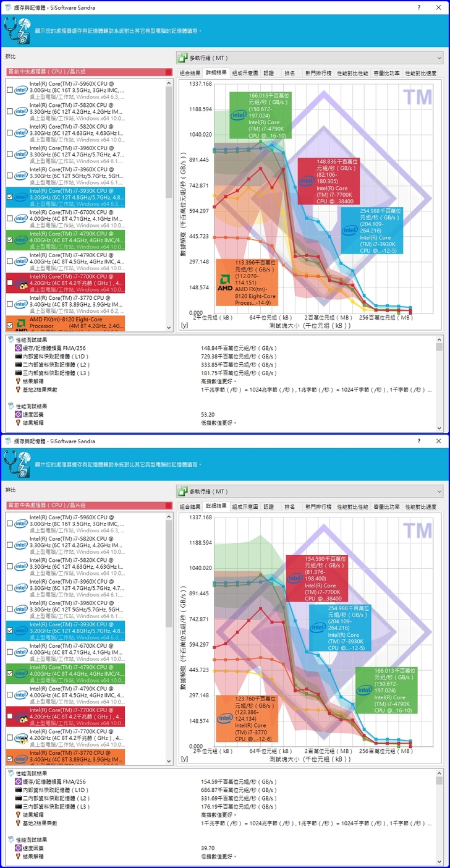The image size is (450, 868).
Task: Switch to the 組成示意圖 tab in the upper window
Action: pos(245,73)
